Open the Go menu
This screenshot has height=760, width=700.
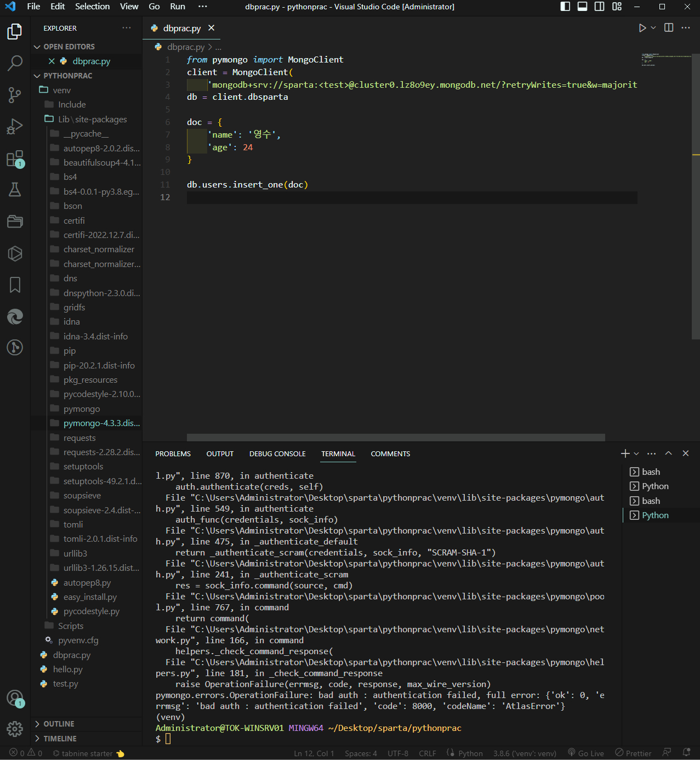(x=155, y=7)
